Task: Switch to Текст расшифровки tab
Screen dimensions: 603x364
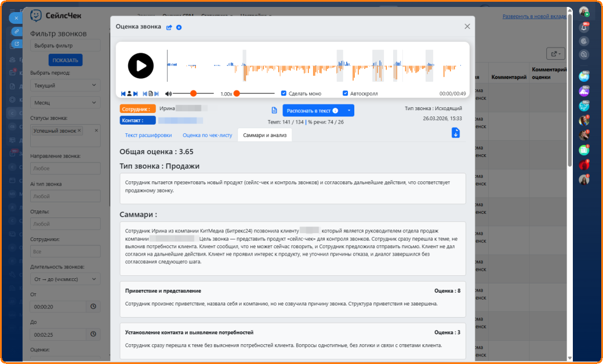Action: 148,135
